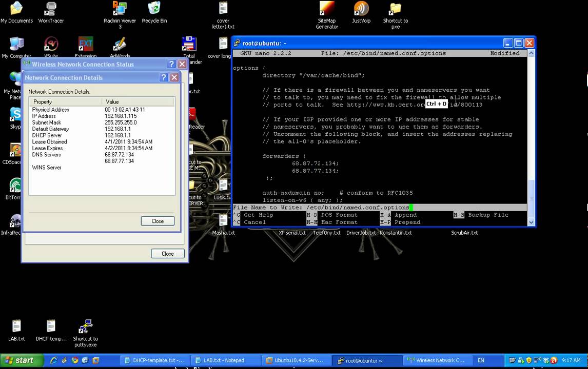
Task: Select the Lusik.txt desktop file
Action: (x=223, y=189)
